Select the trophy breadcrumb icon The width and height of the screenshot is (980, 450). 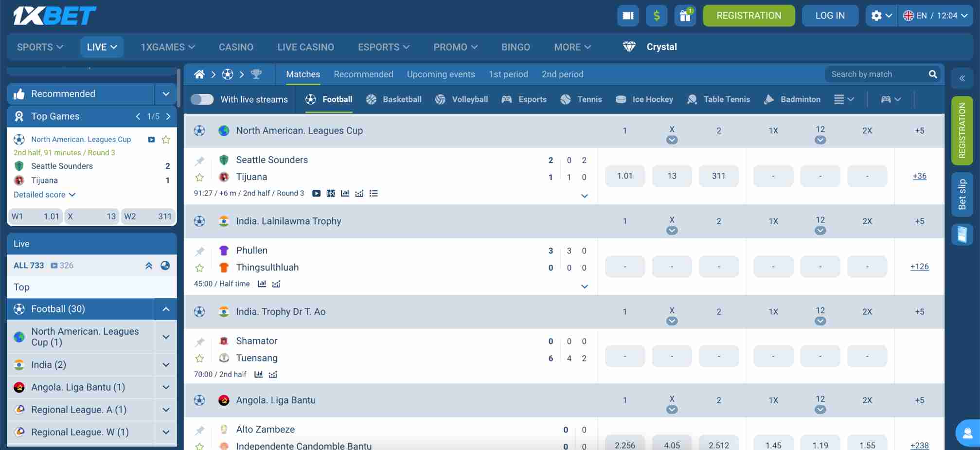[x=256, y=74]
